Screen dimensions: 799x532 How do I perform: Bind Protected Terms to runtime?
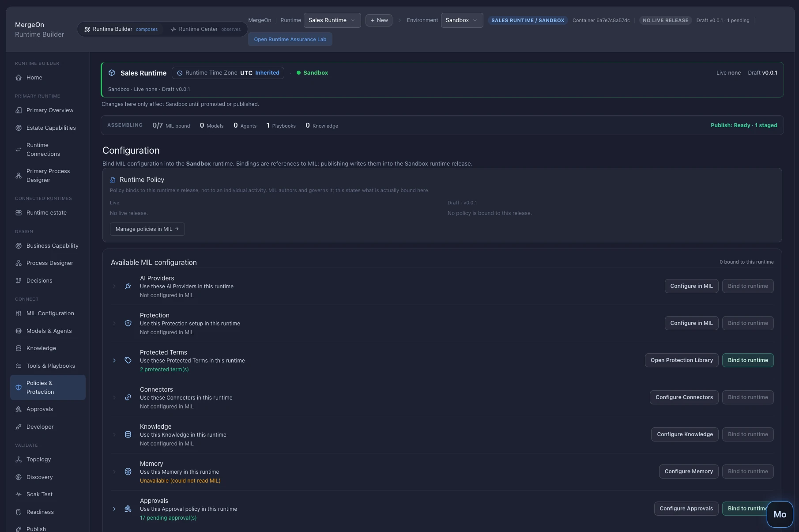[x=748, y=360]
